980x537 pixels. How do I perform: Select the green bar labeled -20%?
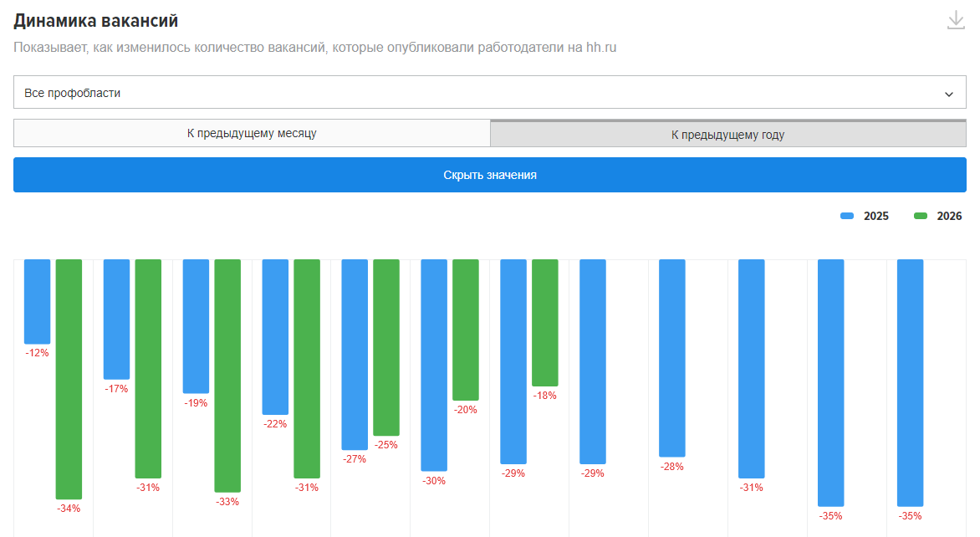[466, 330]
